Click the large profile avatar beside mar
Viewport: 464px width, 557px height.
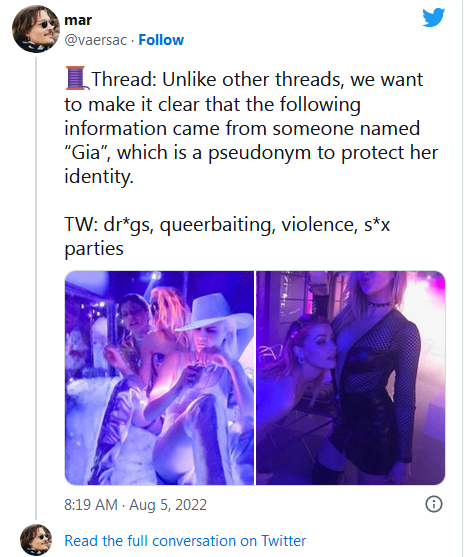36,29
